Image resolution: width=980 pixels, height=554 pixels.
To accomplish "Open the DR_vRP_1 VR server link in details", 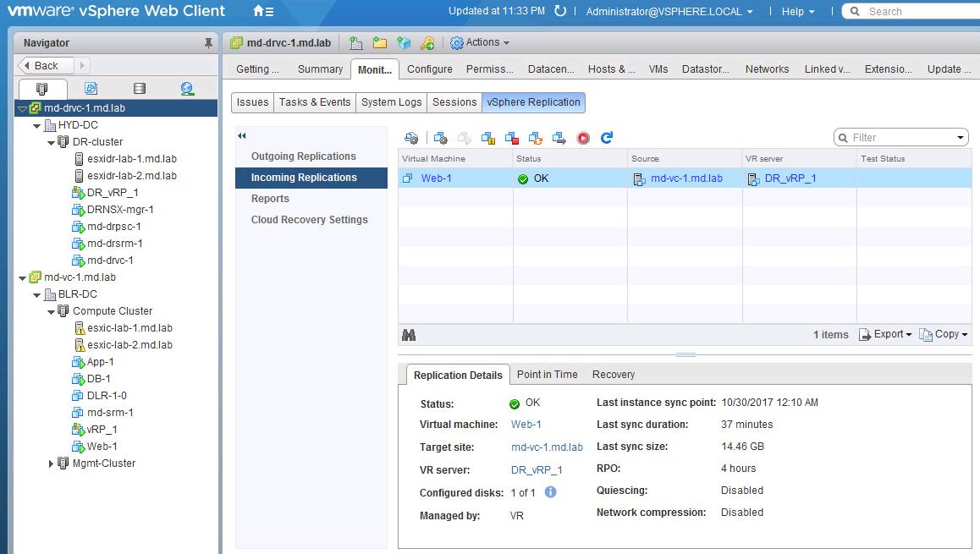I will [537, 469].
